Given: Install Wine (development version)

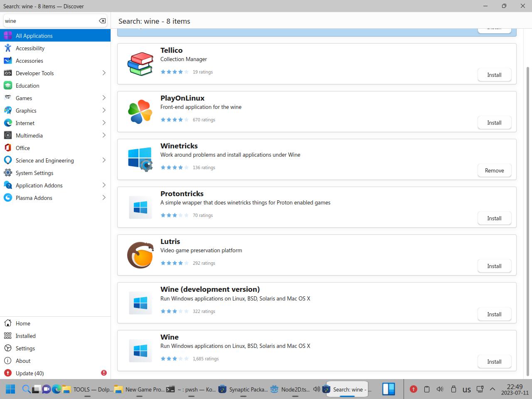Looking at the screenshot, I should pyautogui.click(x=494, y=314).
